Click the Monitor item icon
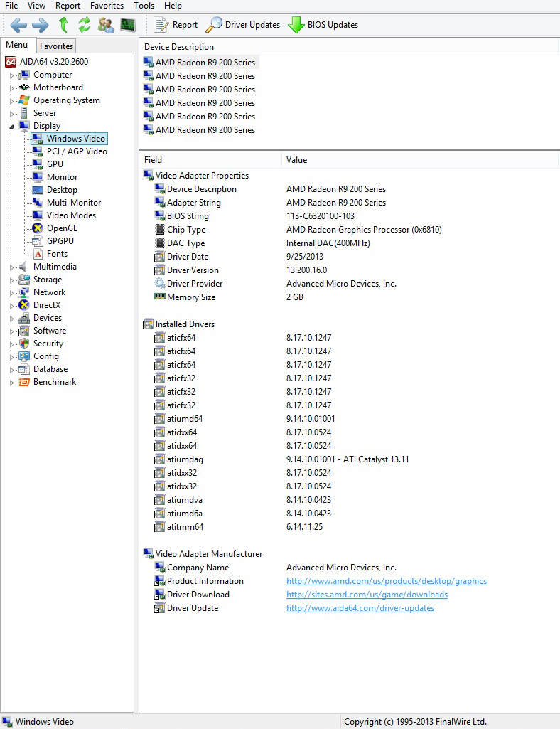The width and height of the screenshot is (560, 729). [x=38, y=176]
